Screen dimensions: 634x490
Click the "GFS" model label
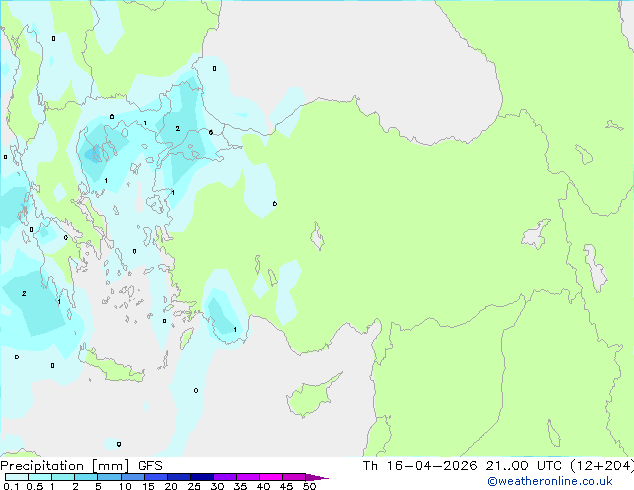point(150,466)
